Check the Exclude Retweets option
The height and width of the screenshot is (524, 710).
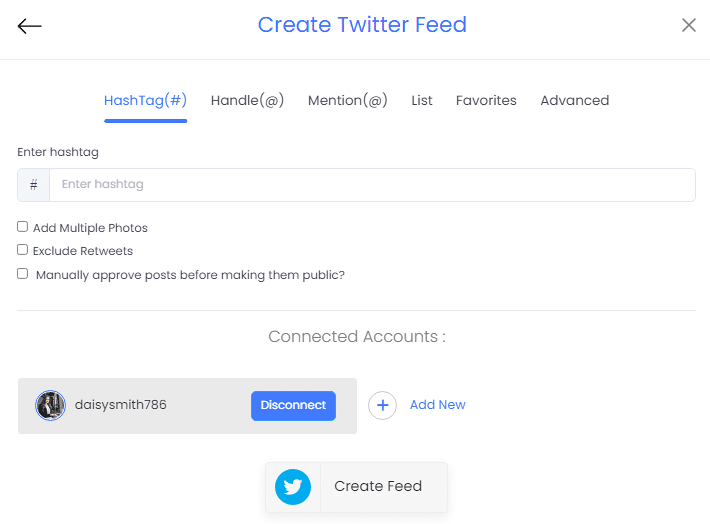coord(23,250)
